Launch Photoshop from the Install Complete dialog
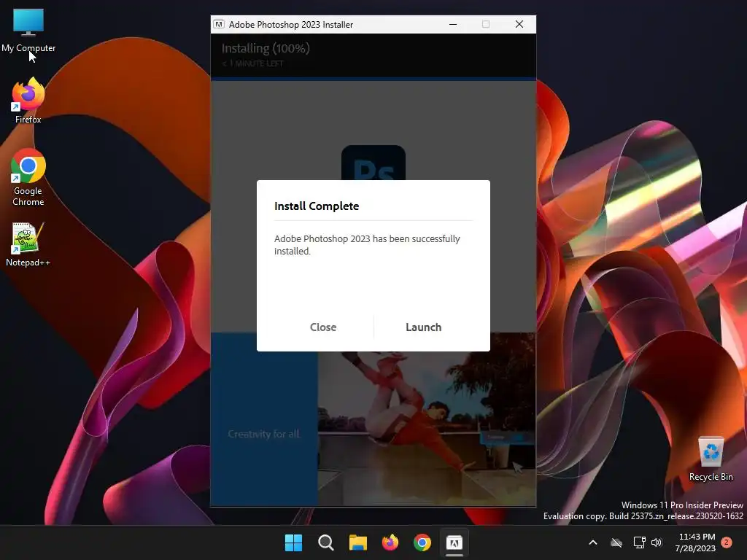747x560 pixels. 424,327
